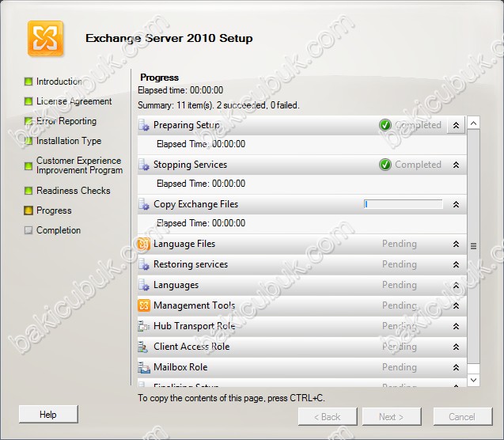Click the task list scrollbar thumb
Image resolution: width=504 pixels, height=440 pixels.
point(473,247)
